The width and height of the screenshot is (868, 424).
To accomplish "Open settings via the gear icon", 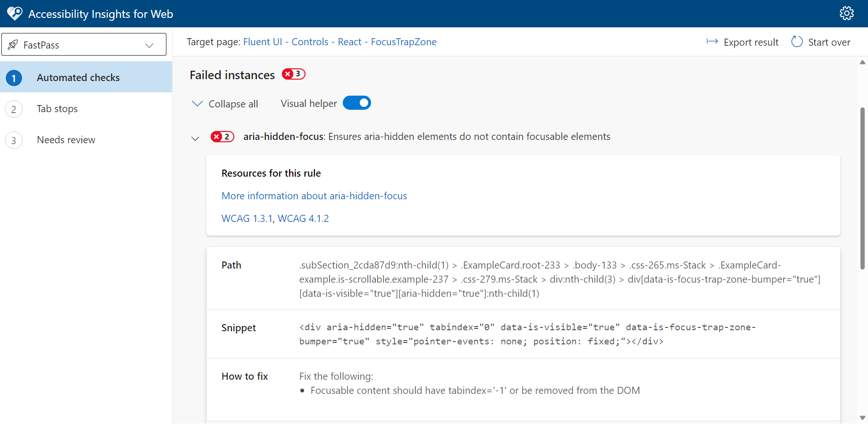I will pyautogui.click(x=846, y=13).
